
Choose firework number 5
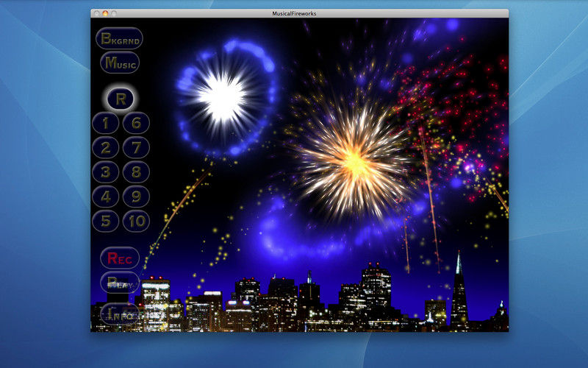pyautogui.click(x=105, y=222)
